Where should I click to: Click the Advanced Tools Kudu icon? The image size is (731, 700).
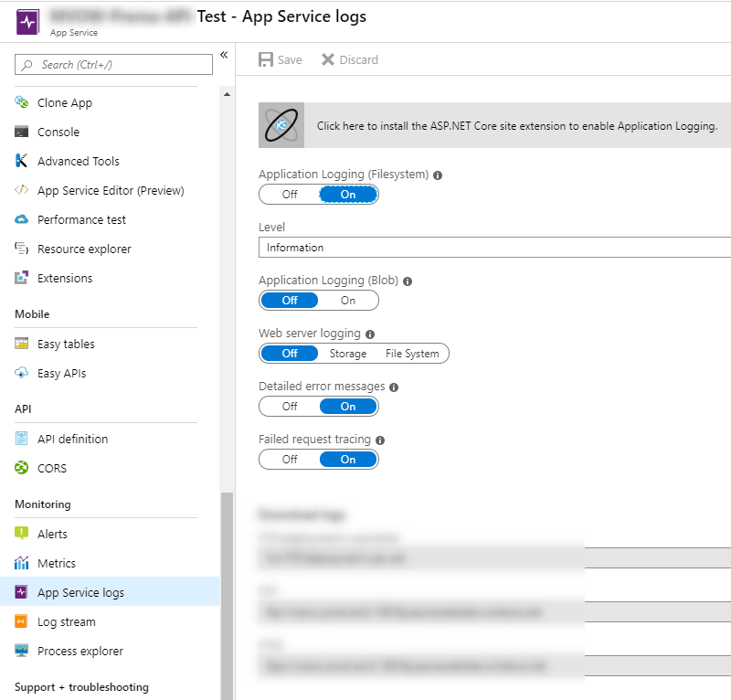[x=21, y=161]
